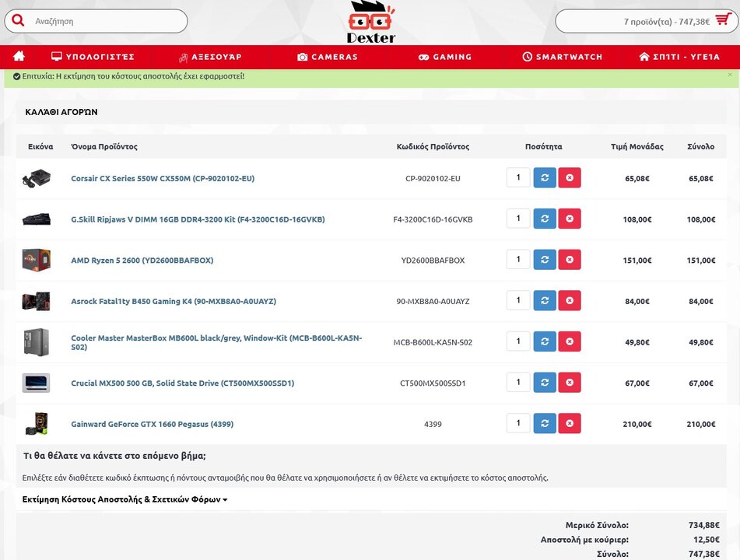The width and height of the screenshot is (740, 560).
Task: Open the shopping cart icon
Action: pos(723,19)
